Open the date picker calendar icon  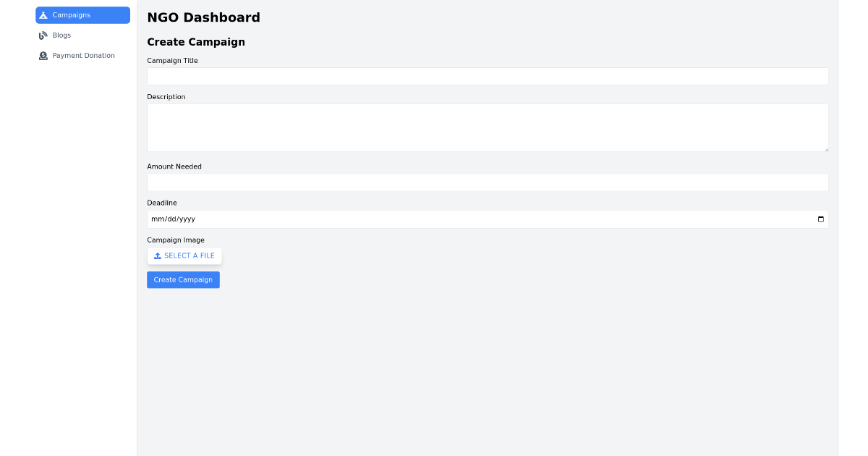point(820,219)
